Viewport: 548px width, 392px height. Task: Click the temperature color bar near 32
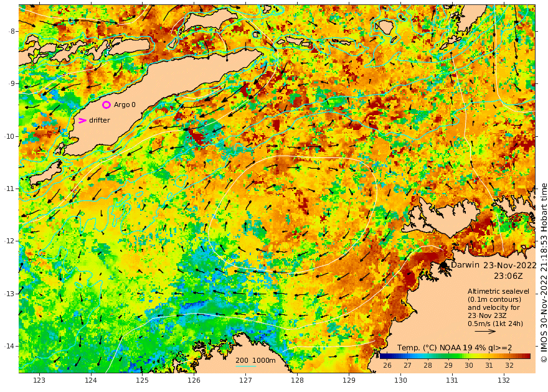coord(509,356)
